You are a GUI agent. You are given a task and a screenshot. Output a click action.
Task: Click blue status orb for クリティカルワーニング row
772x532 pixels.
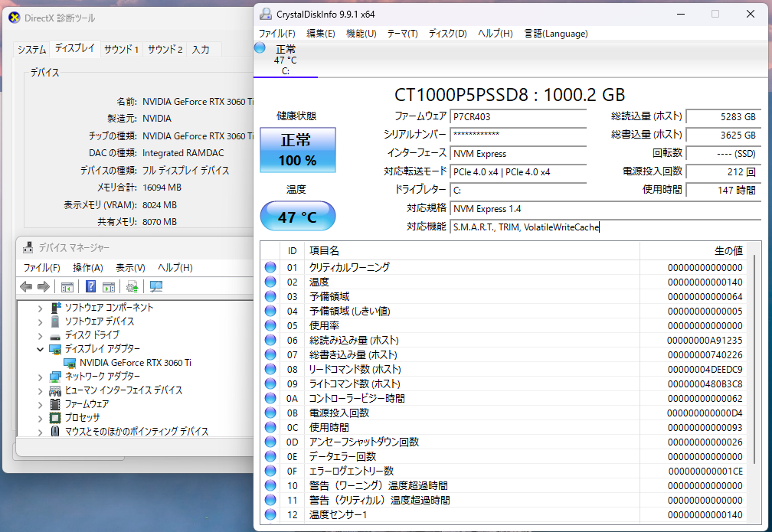[270, 267]
